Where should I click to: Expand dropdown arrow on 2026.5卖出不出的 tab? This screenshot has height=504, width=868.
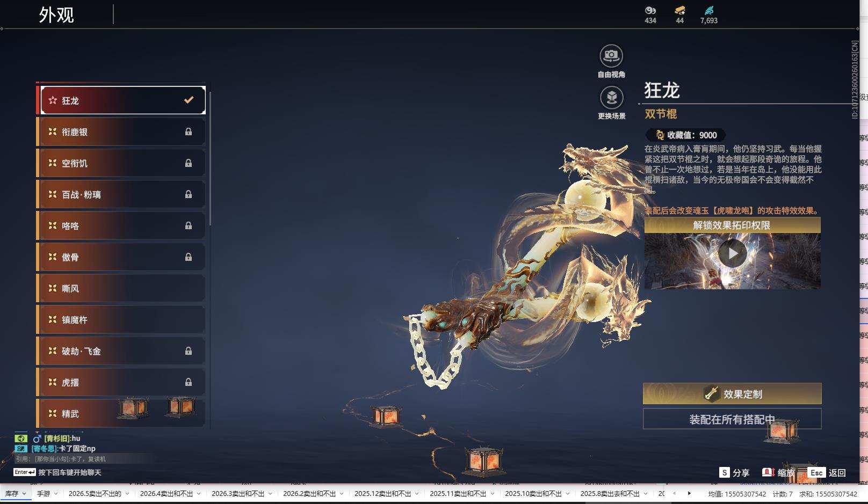click(x=127, y=493)
